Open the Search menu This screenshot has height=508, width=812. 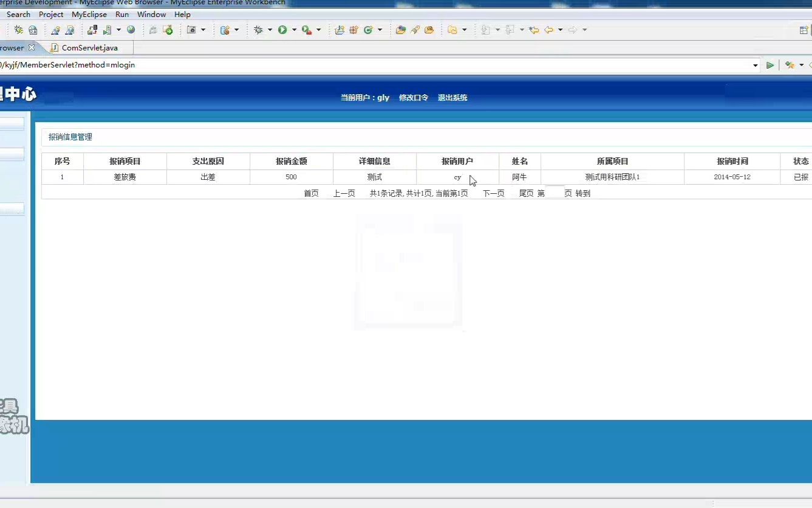coord(18,15)
